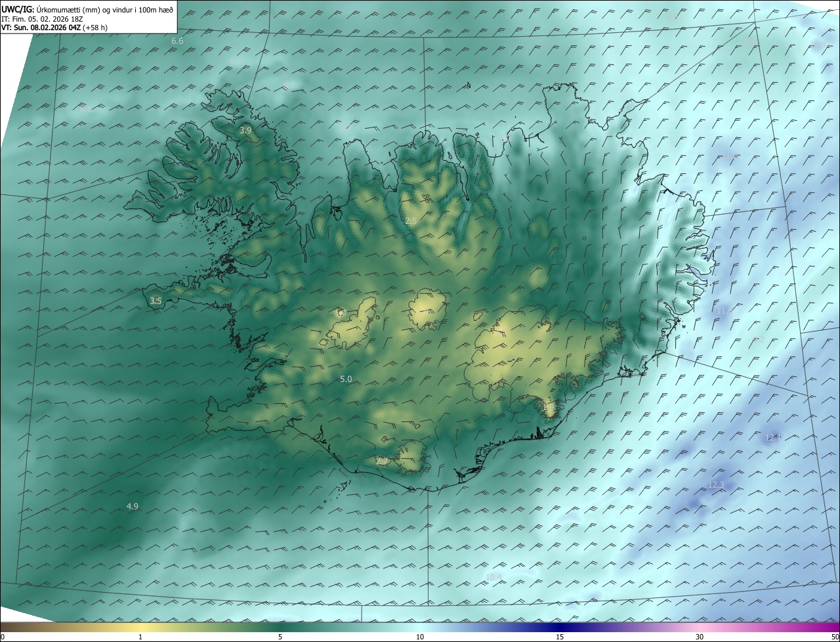Click the 2.5 value in north Iceland
The height and width of the screenshot is (642, 840).
pyautogui.click(x=411, y=221)
